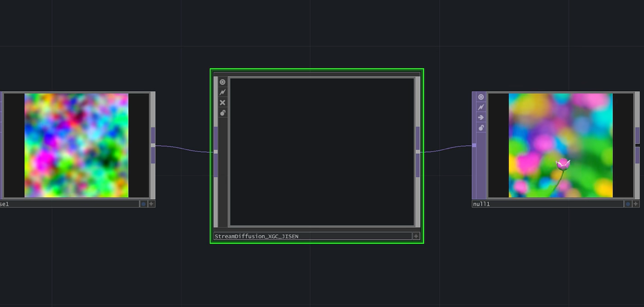
Task: Toggle lock flag on null1 node
Action: pos(481,127)
